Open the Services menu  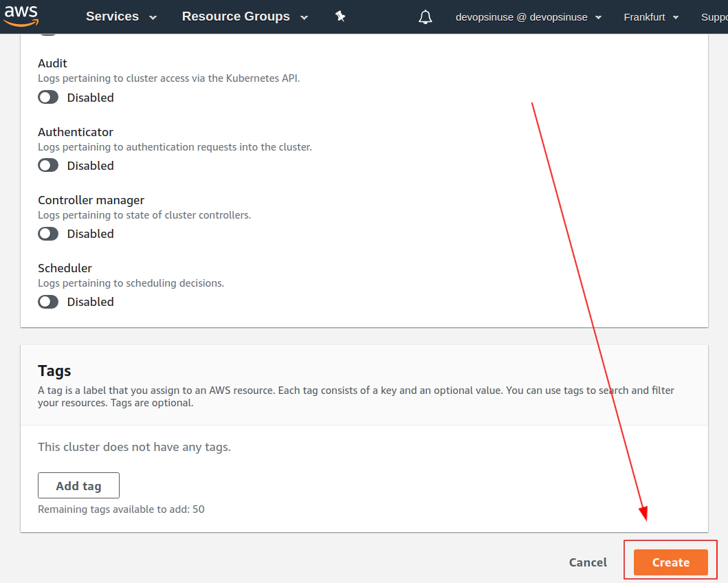click(x=112, y=16)
